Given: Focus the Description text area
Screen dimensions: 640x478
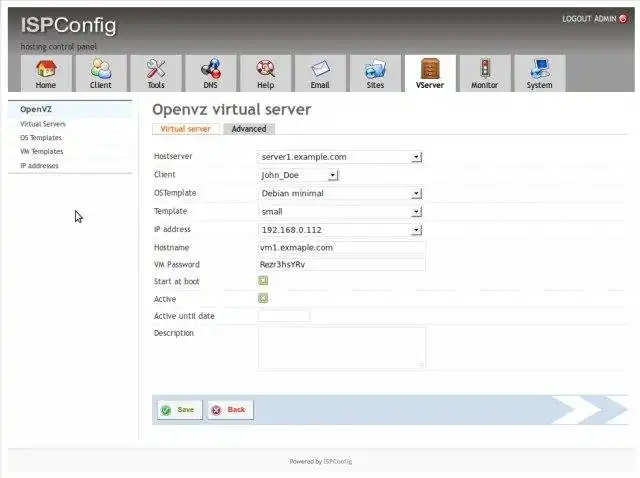Looking at the screenshot, I should (342, 348).
